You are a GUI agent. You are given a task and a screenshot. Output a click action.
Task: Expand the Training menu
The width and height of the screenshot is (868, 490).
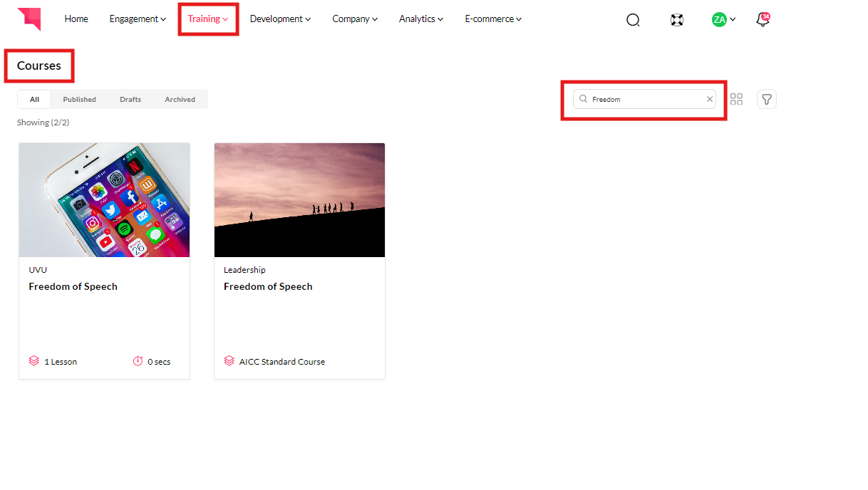(x=208, y=19)
